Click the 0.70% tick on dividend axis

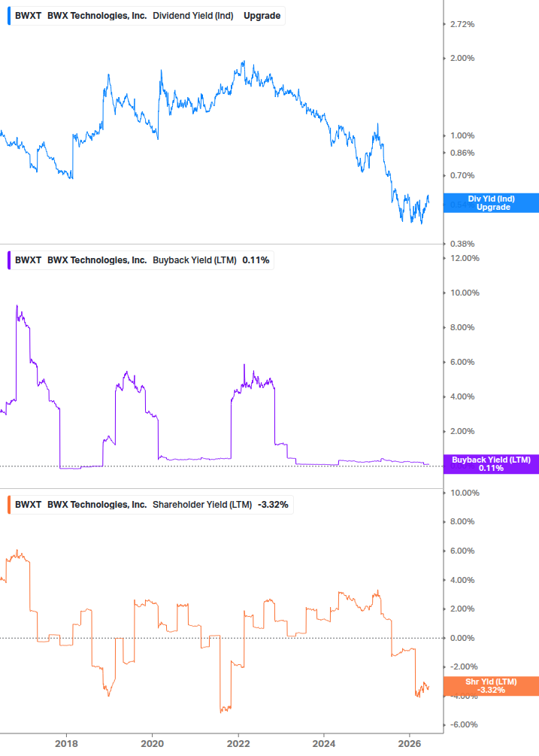[x=462, y=175]
